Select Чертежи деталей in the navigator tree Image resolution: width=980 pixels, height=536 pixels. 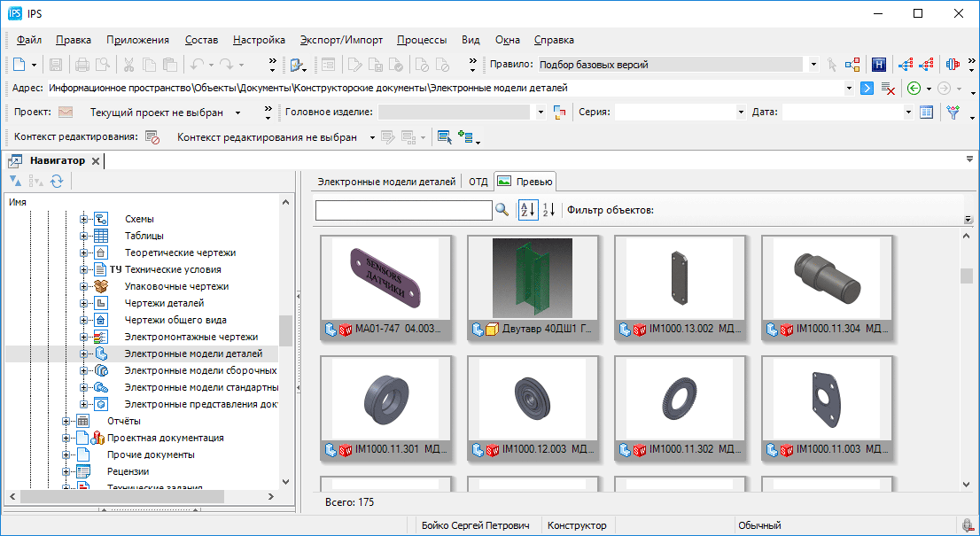tap(163, 303)
